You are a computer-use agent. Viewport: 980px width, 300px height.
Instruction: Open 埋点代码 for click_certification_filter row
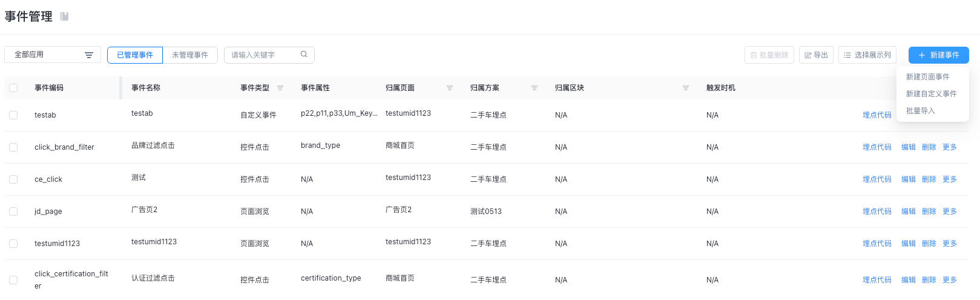[877, 280]
